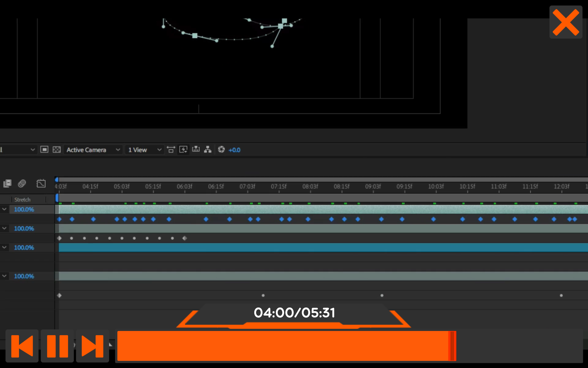
Task: Reset exposure icon
Action: [221, 149]
